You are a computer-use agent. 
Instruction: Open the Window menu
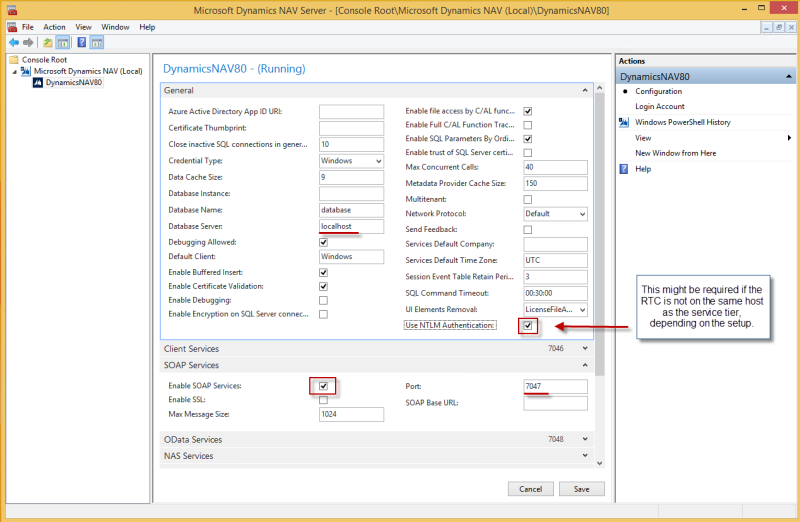[115, 27]
